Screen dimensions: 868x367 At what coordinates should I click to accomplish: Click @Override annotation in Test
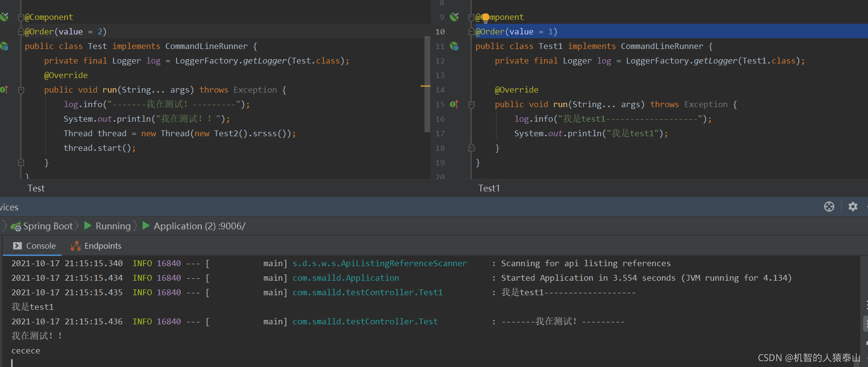point(66,75)
